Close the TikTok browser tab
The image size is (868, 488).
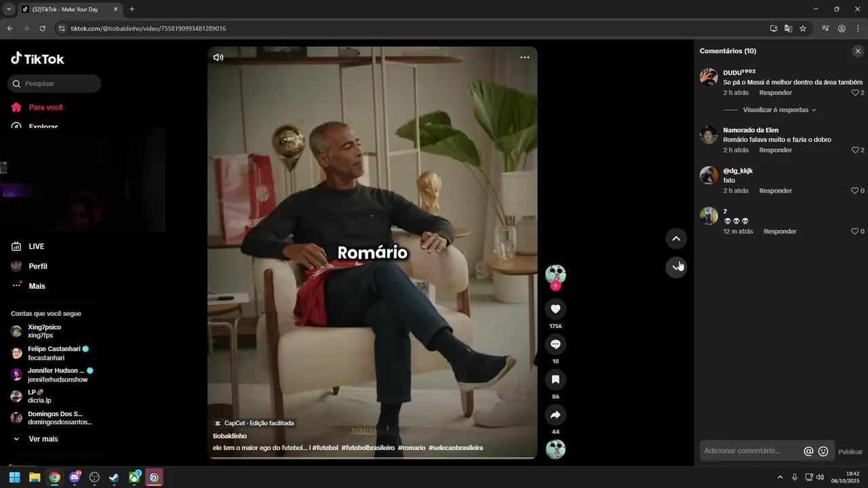tap(115, 9)
